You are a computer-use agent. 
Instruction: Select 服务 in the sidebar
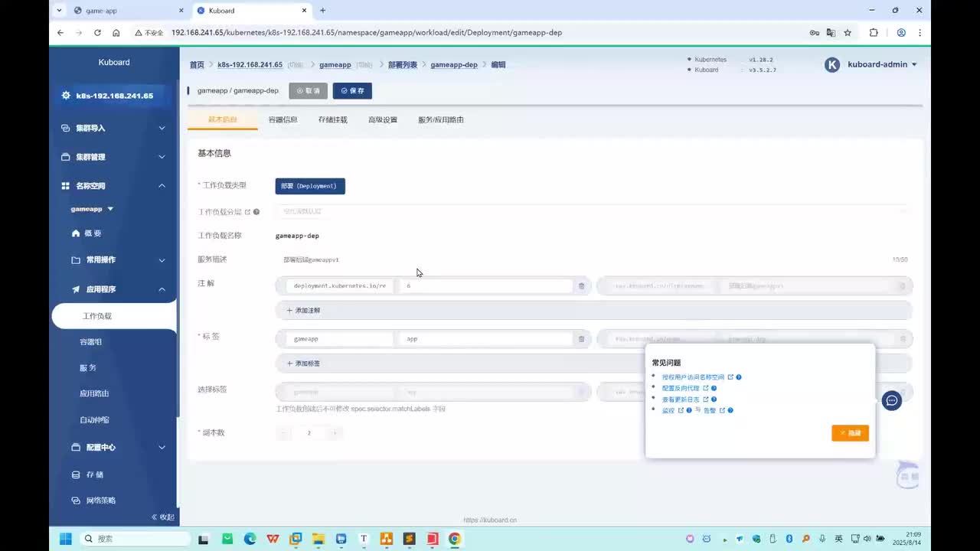(x=88, y=368)
